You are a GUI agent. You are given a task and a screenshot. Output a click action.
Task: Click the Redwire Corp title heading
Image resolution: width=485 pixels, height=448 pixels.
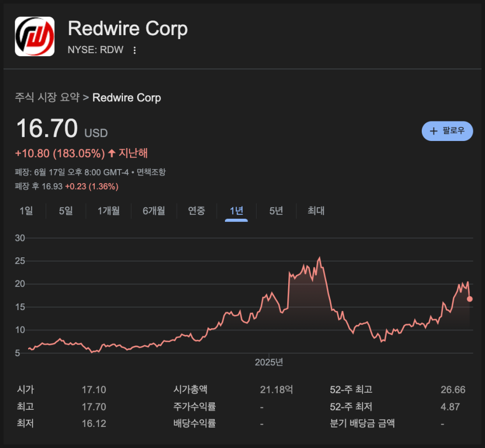128,29
